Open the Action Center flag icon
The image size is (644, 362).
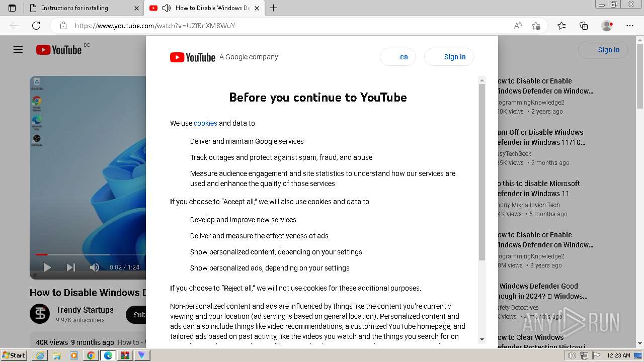596,355
